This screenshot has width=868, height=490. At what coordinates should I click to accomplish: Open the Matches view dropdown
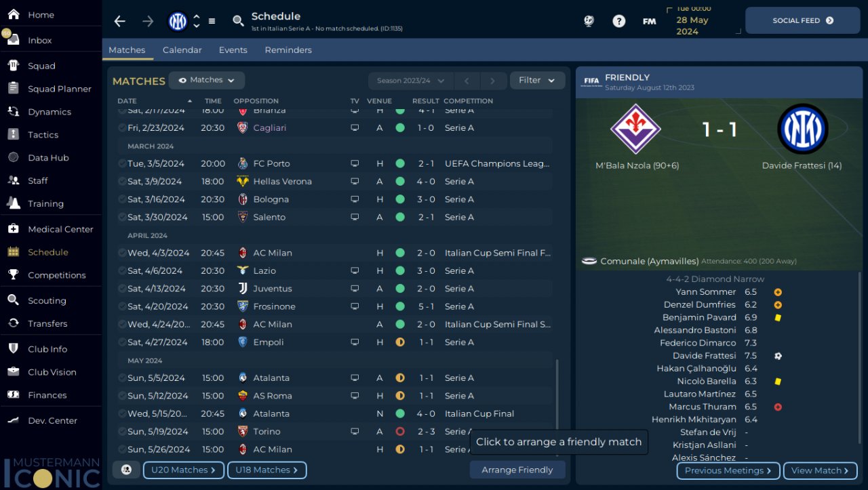(x=207, y=80)
